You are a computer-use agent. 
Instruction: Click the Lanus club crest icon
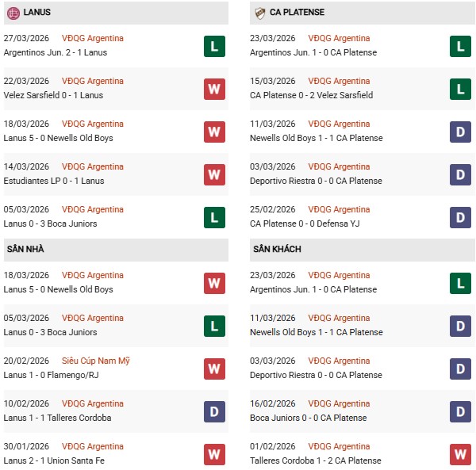13,13
